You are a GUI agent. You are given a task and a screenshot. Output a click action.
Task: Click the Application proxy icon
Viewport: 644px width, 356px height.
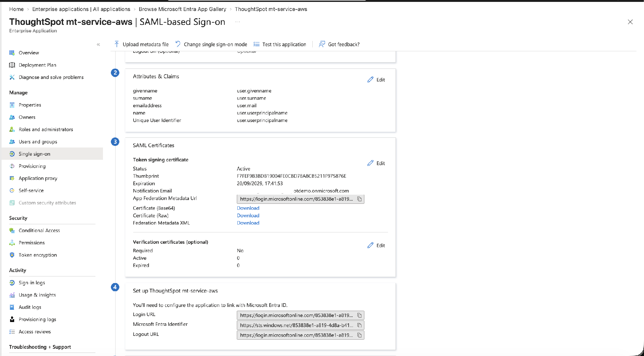pyautogui.click(x=12, y=178)
